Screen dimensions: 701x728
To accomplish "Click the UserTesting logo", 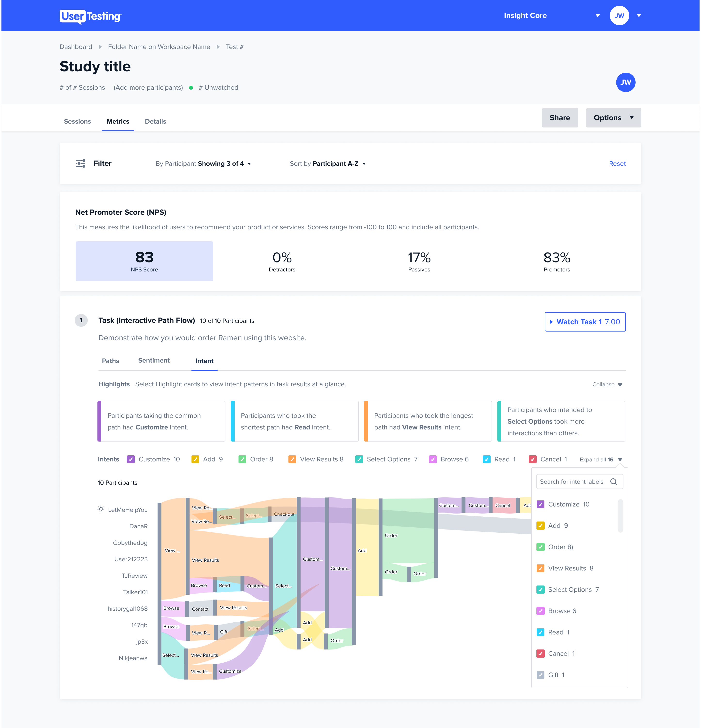I will pos(90,16).
